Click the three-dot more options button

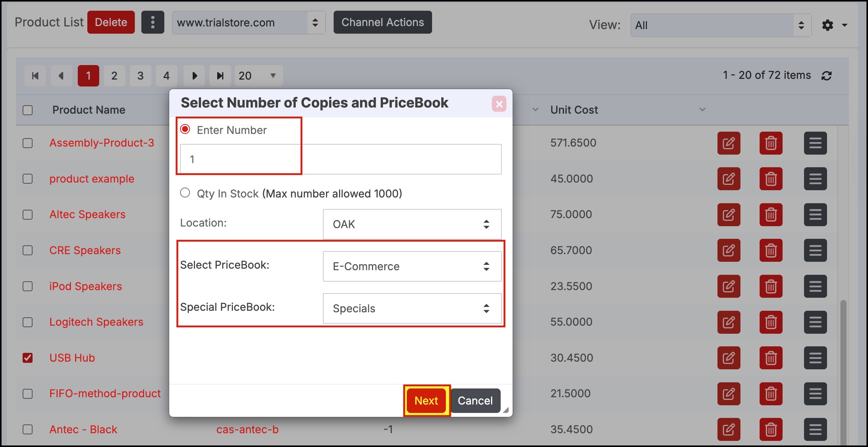tap(152, 22)
